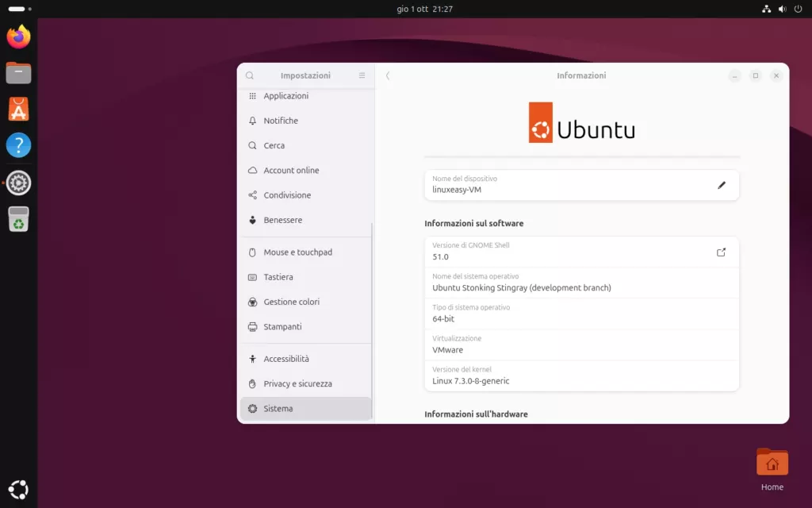Open the Trash in the dock
This screenshot has height=508, width=812.
pyautogui.click(x=19, y=219)
